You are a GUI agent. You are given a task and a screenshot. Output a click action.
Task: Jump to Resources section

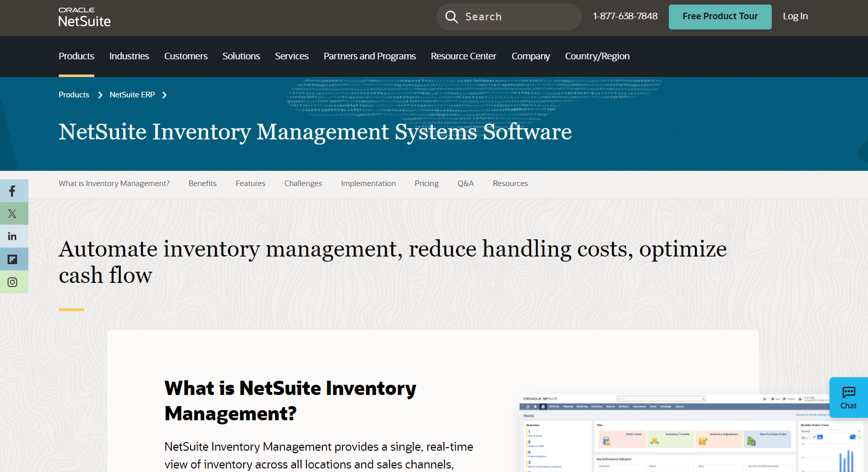510,184
